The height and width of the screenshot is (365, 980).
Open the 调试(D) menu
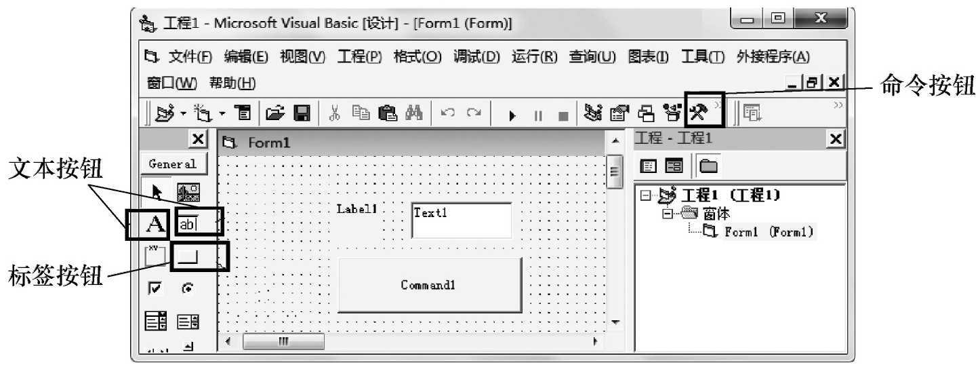[x=476, y=57]
